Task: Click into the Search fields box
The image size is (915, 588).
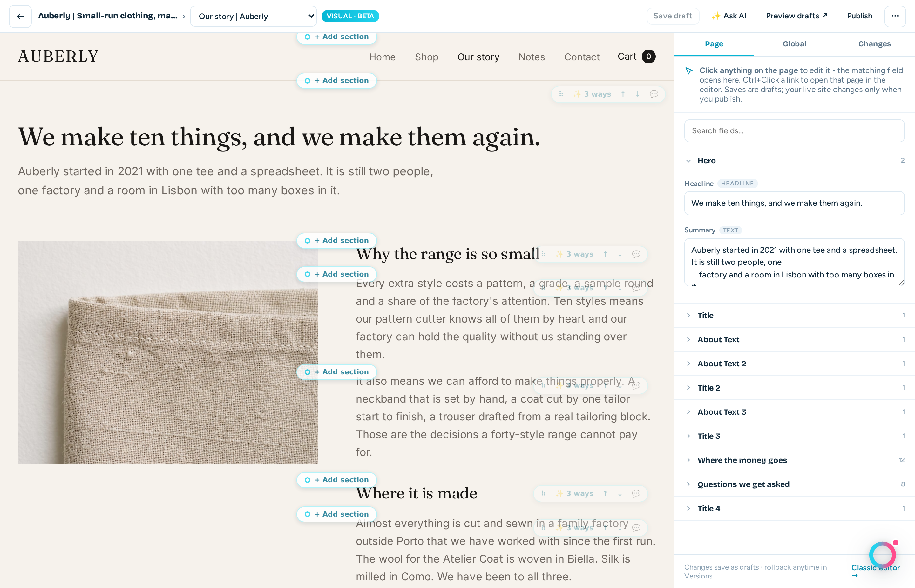Action: point(794,130)
